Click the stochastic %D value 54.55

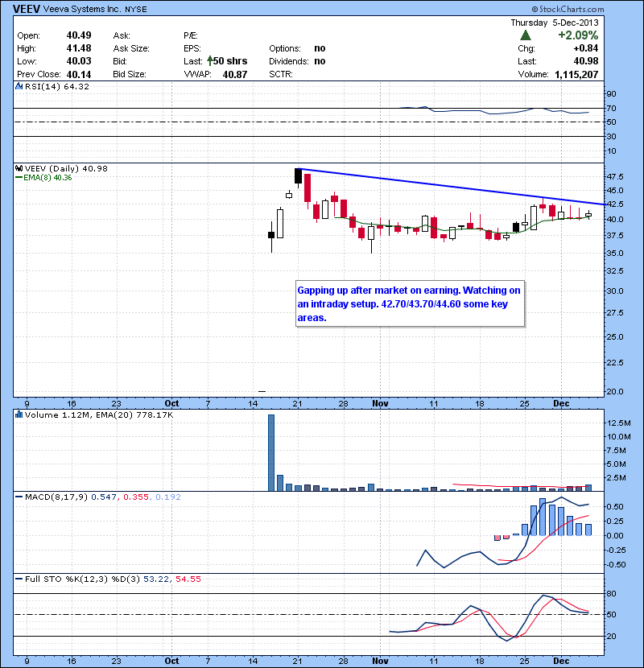tap(188, 579)
